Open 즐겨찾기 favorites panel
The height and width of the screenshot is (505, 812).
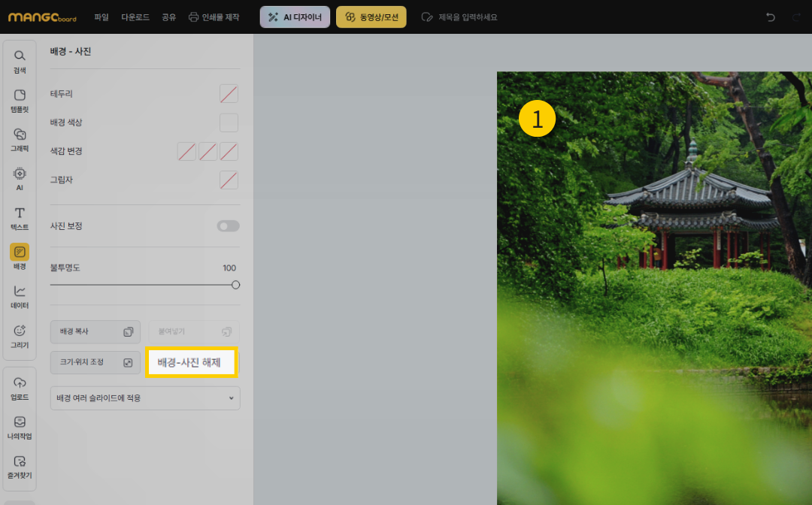point(20,465)
